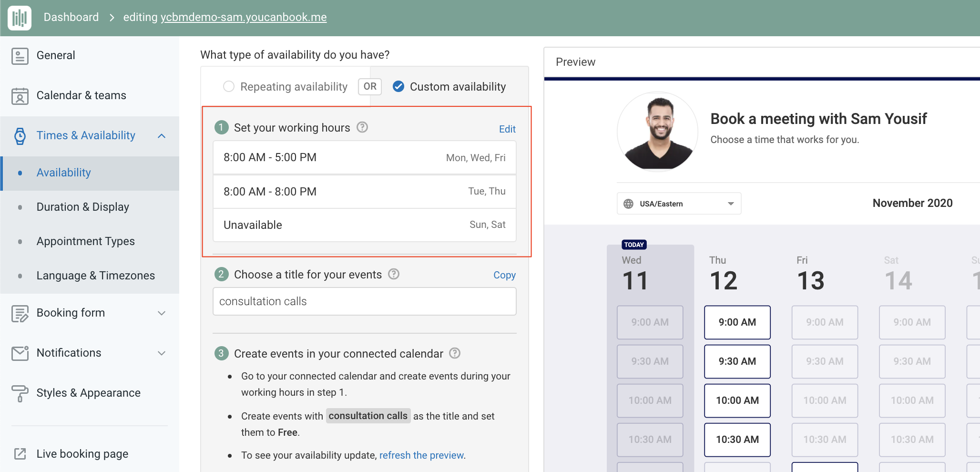This screenshot has height=472, width=980.
Task: Click the OR separator label
Action: [370, 86]
